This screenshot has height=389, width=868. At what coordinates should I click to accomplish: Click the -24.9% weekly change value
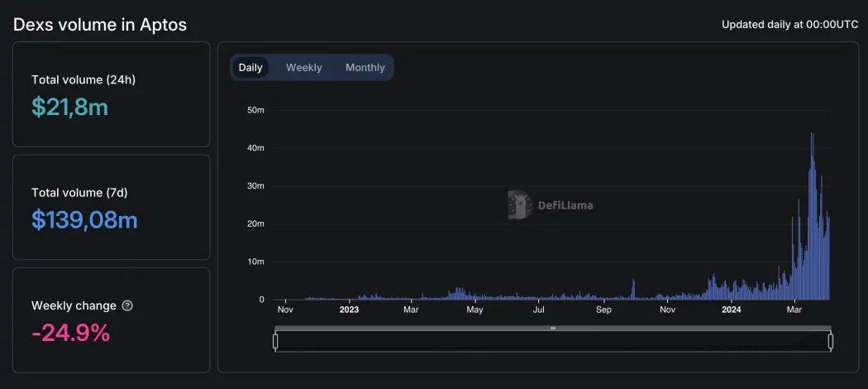click(x=70, y=333)
